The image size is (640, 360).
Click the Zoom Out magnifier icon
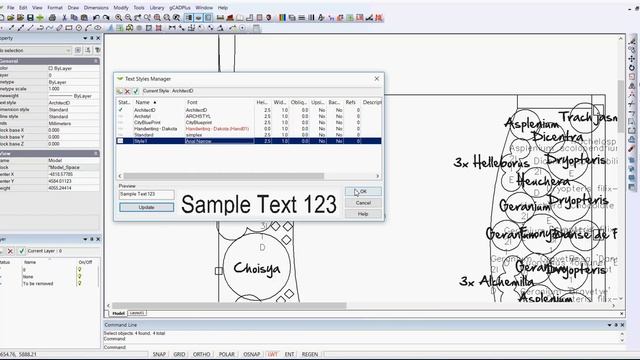click(x=128, y=18)
